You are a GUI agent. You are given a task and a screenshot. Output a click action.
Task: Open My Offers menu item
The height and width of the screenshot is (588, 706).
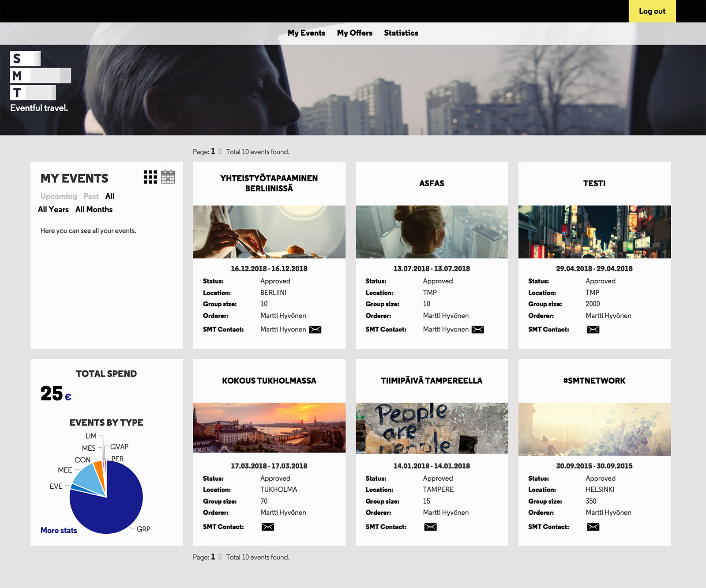(354, 33)
